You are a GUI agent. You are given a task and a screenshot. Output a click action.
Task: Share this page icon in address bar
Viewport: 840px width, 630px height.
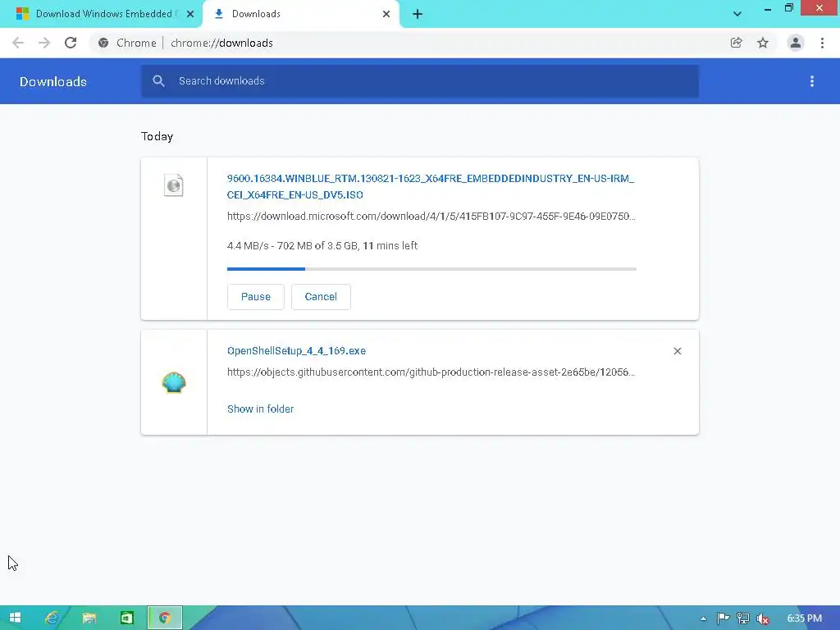click(736, 43)
